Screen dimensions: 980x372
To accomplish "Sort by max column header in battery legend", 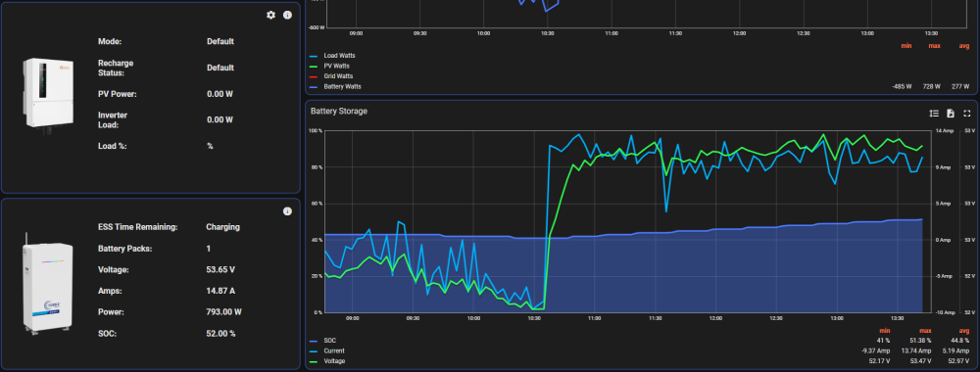I will (x=926, y=330).
